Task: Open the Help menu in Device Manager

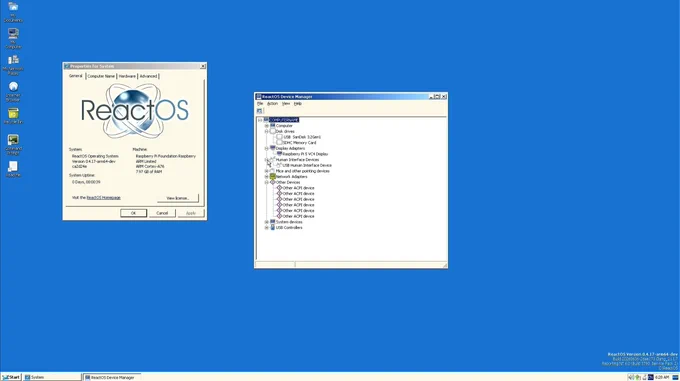Action: coord(298,104)
